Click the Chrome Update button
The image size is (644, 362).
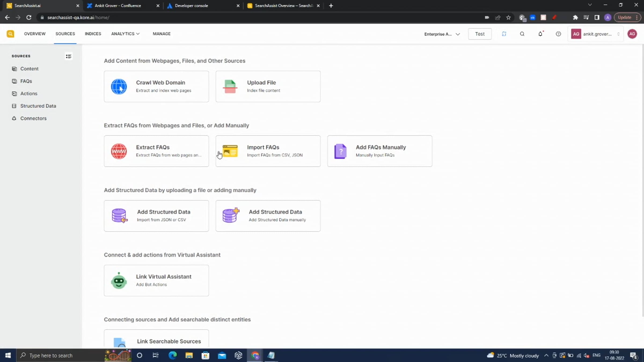pyautogui.click(x=627, y=17)
